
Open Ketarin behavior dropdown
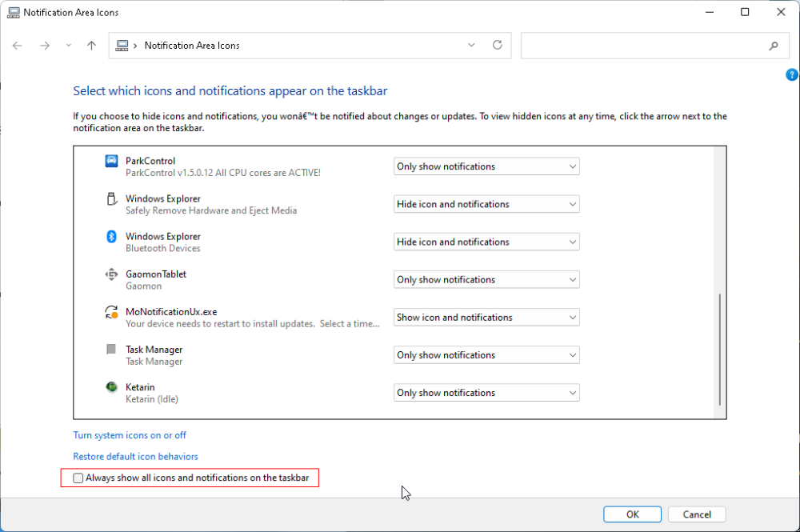click(x=486, y=393)
